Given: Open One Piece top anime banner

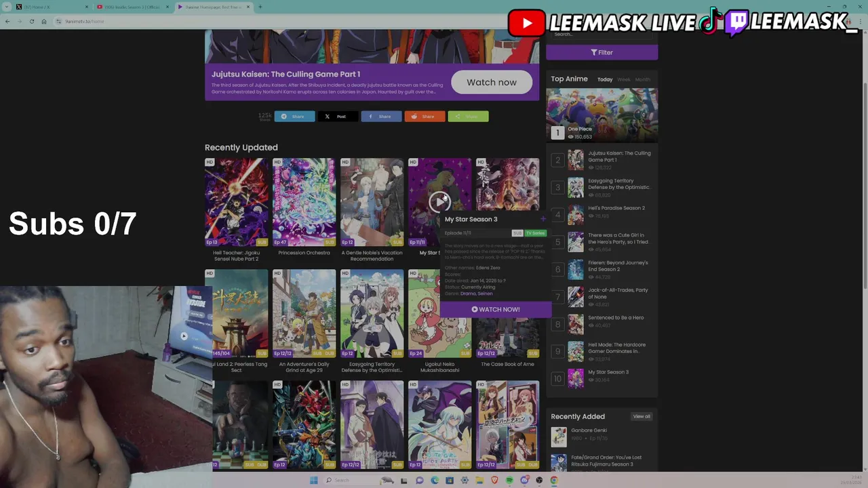Looking at the screenshot, I should click(x=601, y=115).
